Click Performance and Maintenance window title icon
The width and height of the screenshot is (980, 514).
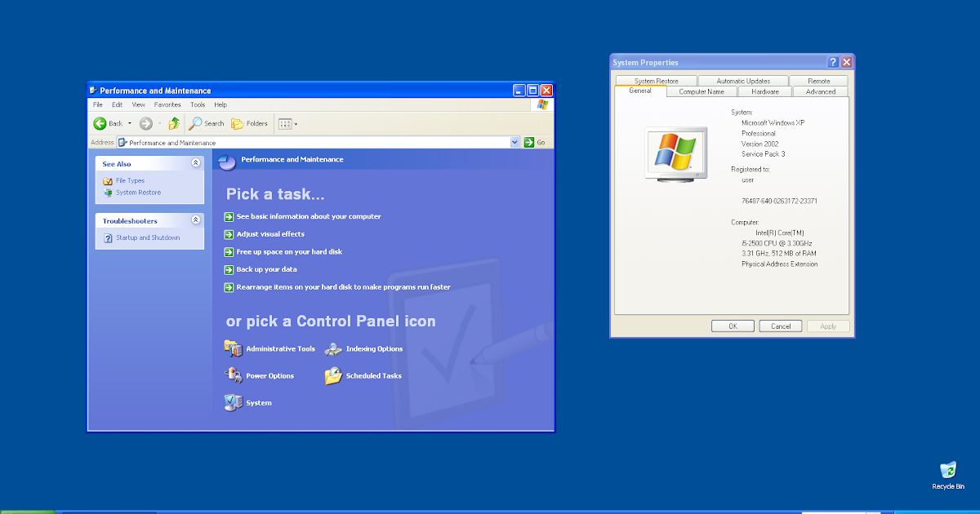click(94, 91)
